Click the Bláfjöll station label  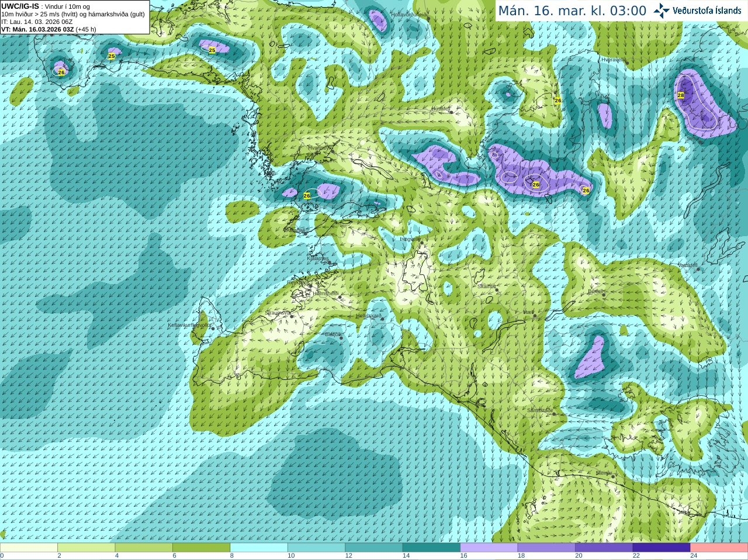(333, 334)
